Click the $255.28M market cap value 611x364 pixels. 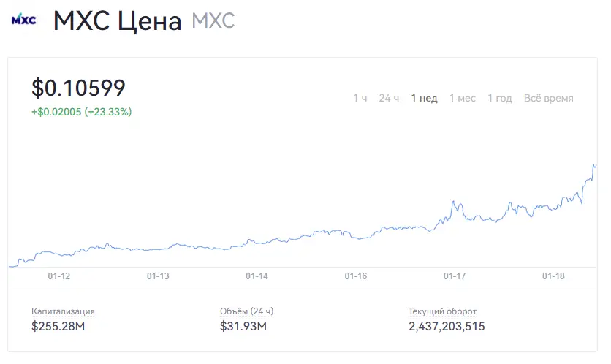pyautogui.click(x=58, y=326)
